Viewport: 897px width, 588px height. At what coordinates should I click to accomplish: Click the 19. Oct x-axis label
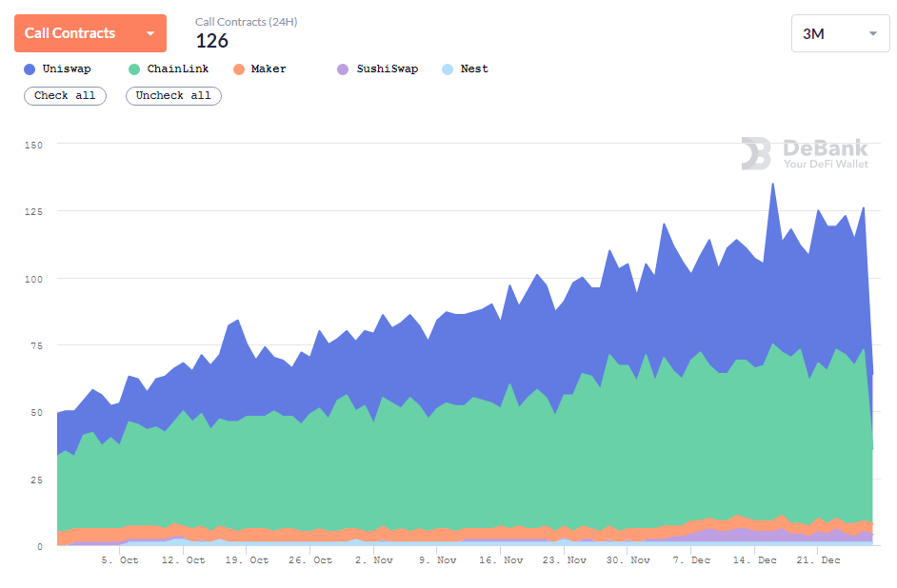pos(247,560)
